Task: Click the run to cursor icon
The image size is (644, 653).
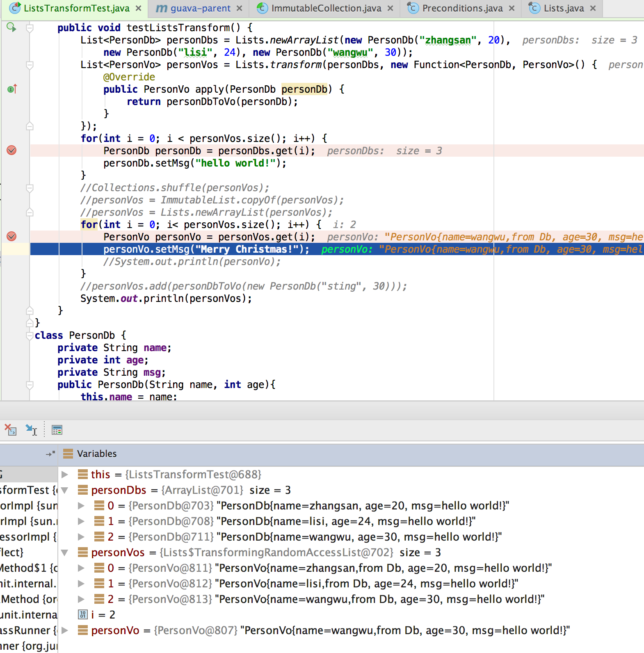Action: [x=31, y=430]
